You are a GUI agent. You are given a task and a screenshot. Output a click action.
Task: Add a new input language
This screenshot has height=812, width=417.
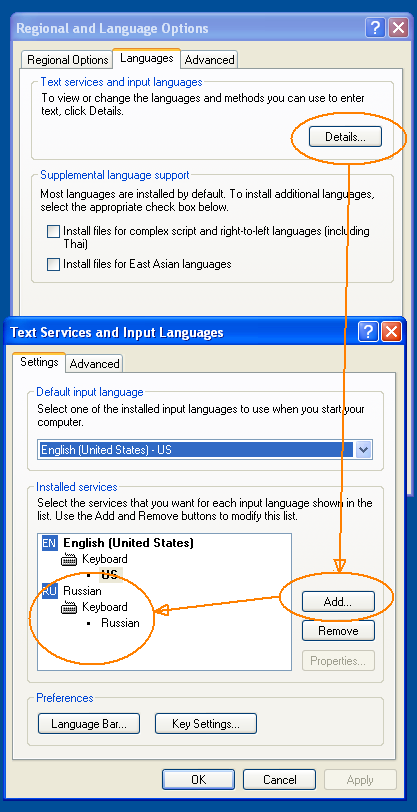tap(338, 602)
